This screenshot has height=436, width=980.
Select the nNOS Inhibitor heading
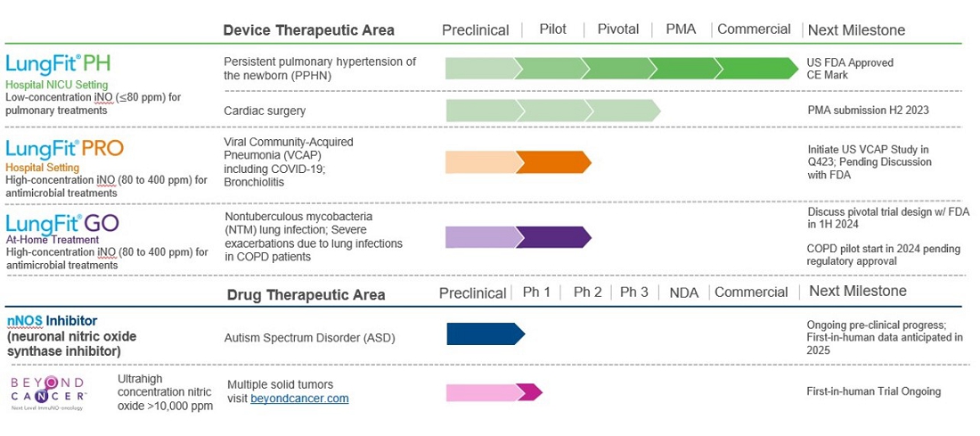pos(52,320)
